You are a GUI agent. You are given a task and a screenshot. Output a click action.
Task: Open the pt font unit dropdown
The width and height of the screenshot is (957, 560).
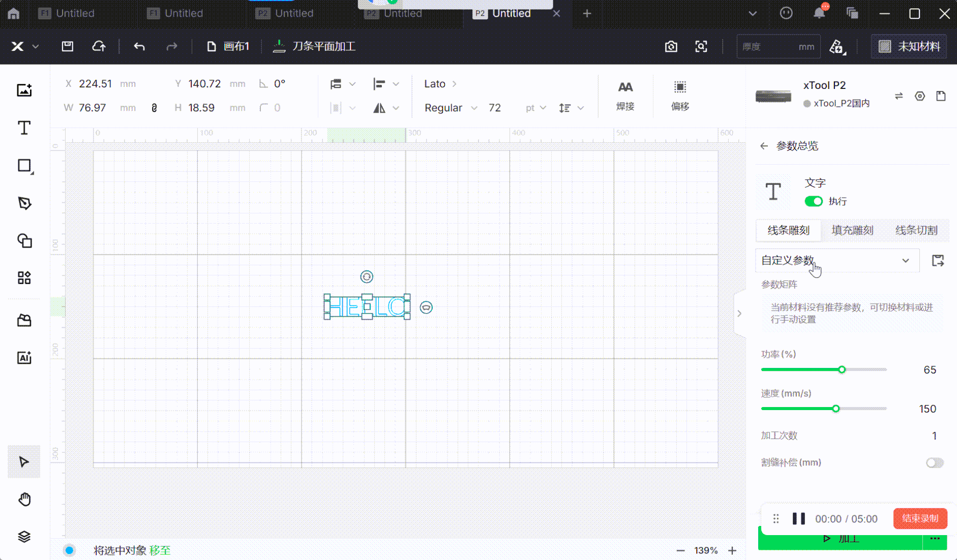(536, 108)
